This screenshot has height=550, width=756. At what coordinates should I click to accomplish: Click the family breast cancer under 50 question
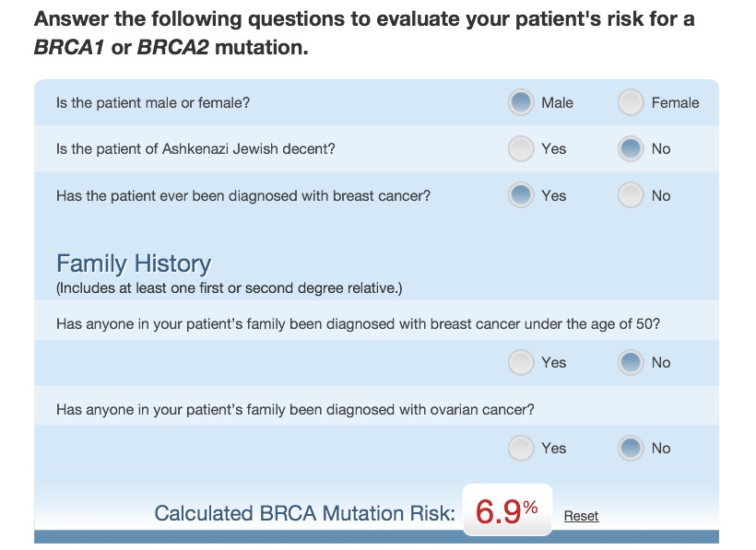click(x=358, y=324)
